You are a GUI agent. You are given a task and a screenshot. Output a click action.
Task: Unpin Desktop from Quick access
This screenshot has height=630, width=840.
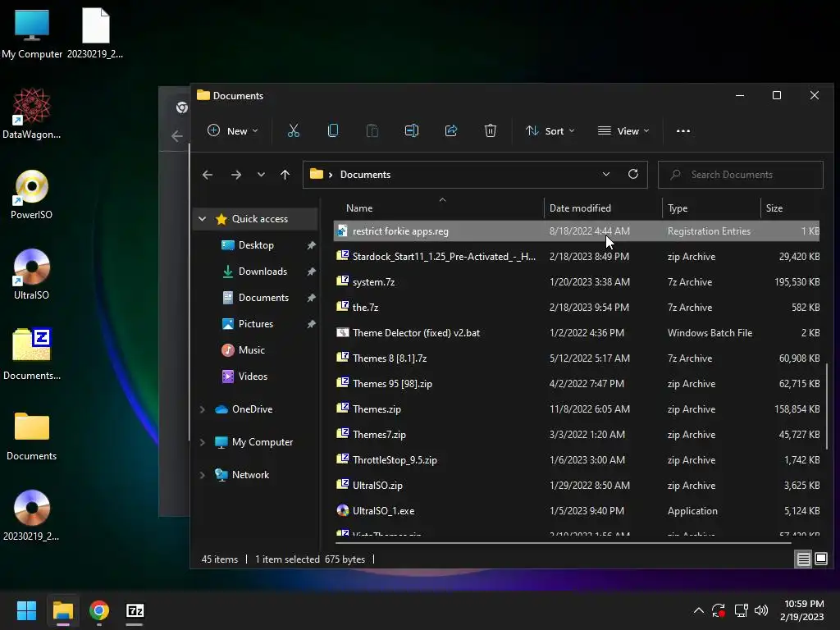tap(311, 245)
